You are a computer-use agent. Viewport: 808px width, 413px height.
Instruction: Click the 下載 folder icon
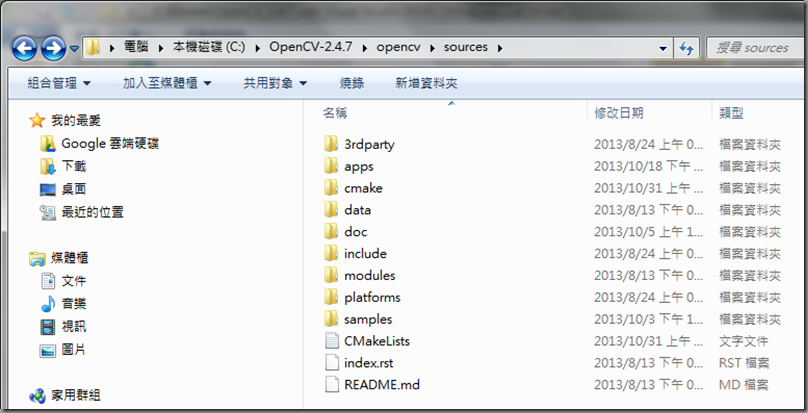coord(48,166)
